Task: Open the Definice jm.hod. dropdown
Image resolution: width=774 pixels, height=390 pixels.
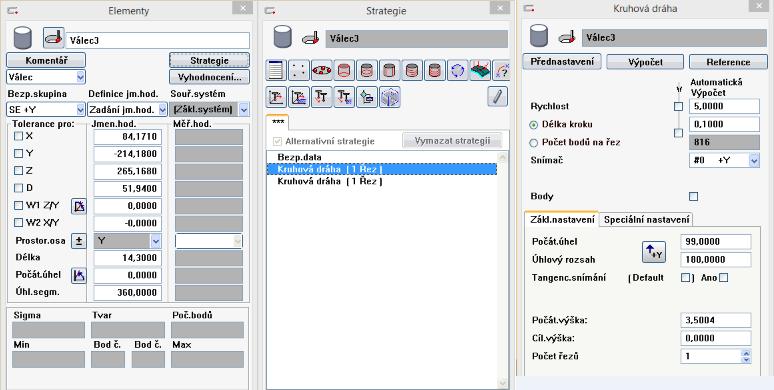Action: click(x=162, y=110)
